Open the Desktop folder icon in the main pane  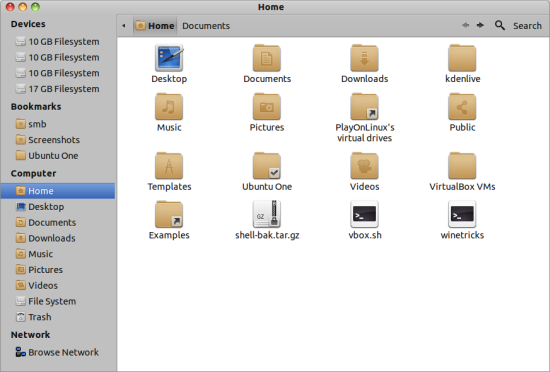169,58
